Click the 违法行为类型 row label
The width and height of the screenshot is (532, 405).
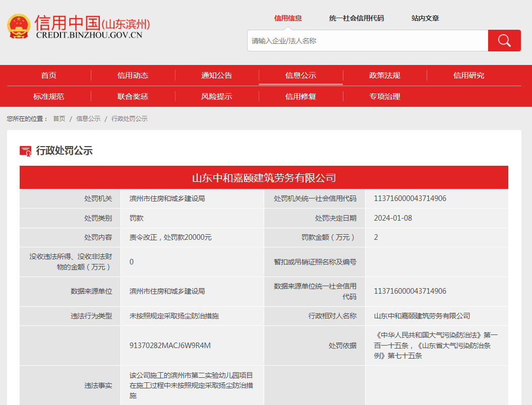tap(91, 316)
